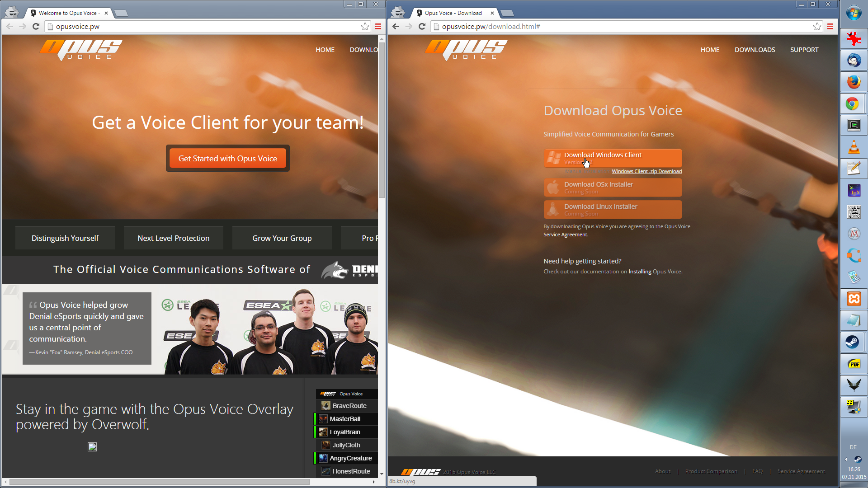
Task: Click Get Started with Opus Voice button
Action: click(227, 159)
